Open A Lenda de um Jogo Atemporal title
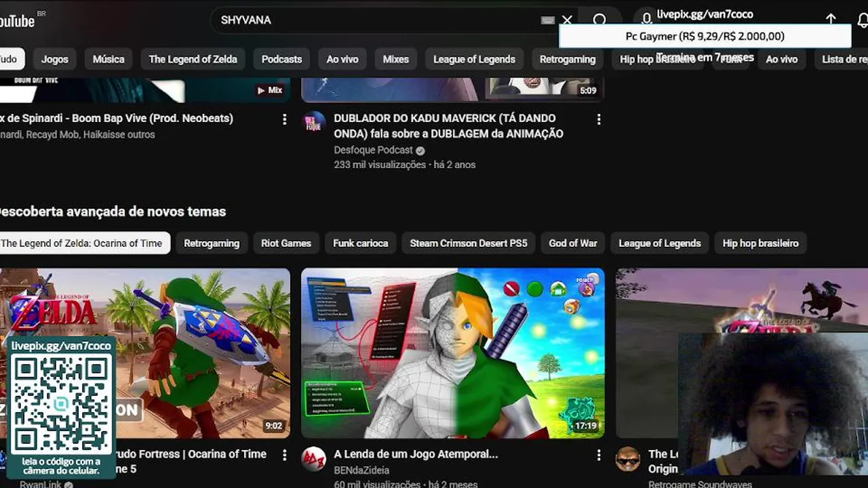This screenshot has height=488, width=868. [416, 454]
